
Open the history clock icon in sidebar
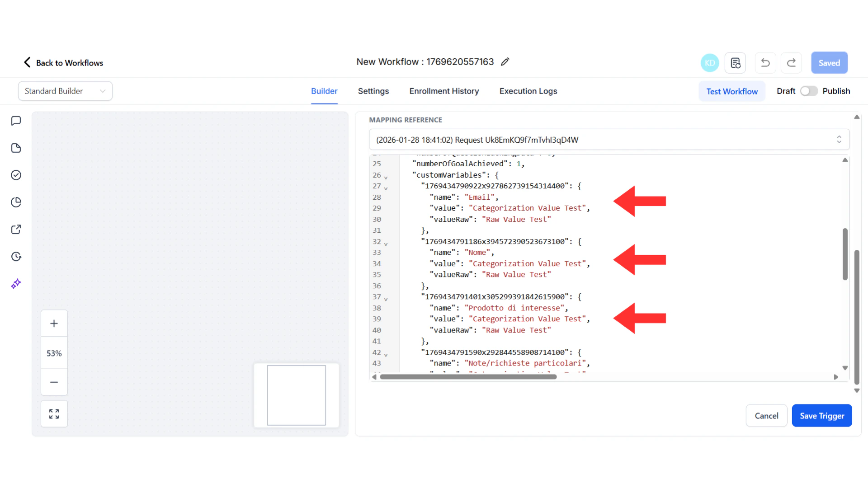[x=16, y=256]
